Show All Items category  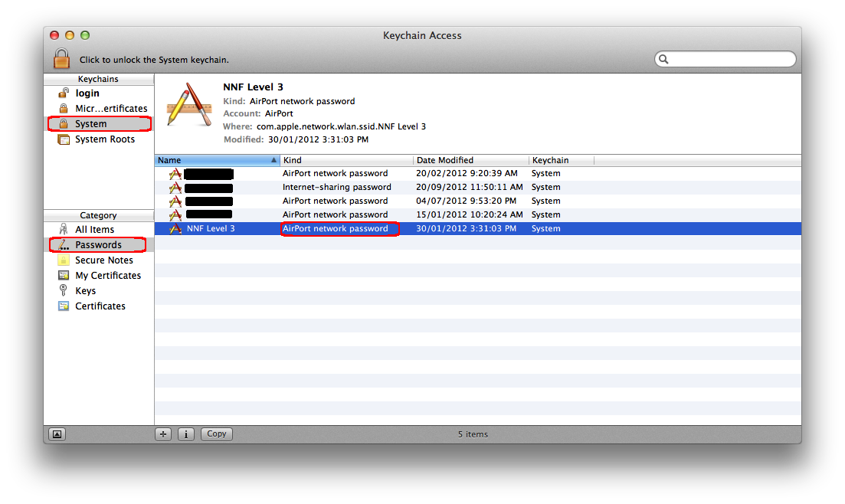point(99,229)
